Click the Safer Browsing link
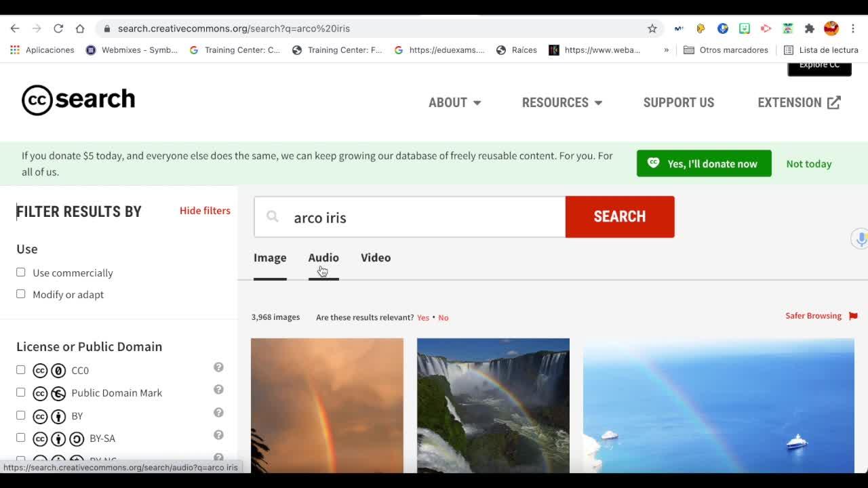 [813, 316]
